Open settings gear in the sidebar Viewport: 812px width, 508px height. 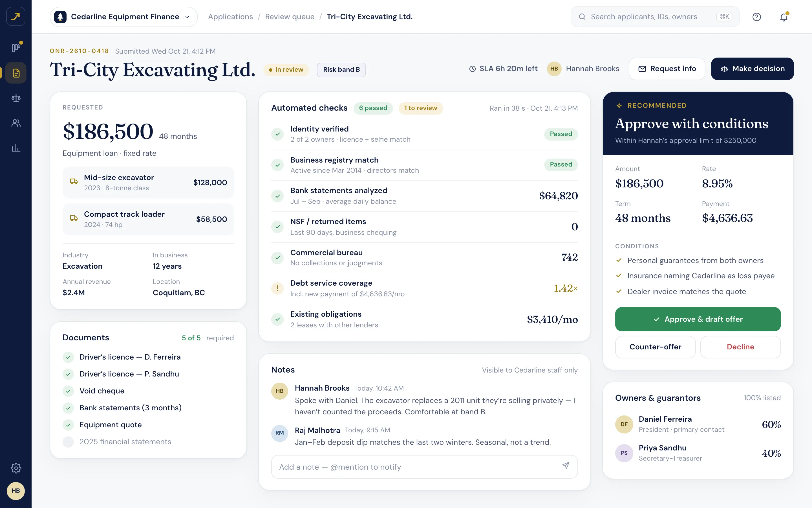click(x=16, y=468)
